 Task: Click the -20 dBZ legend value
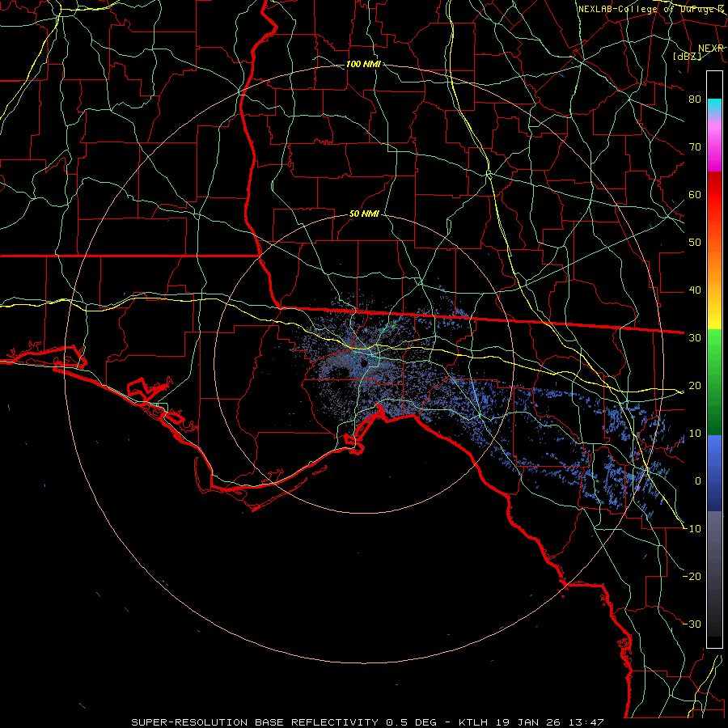(x=692, y=576)
